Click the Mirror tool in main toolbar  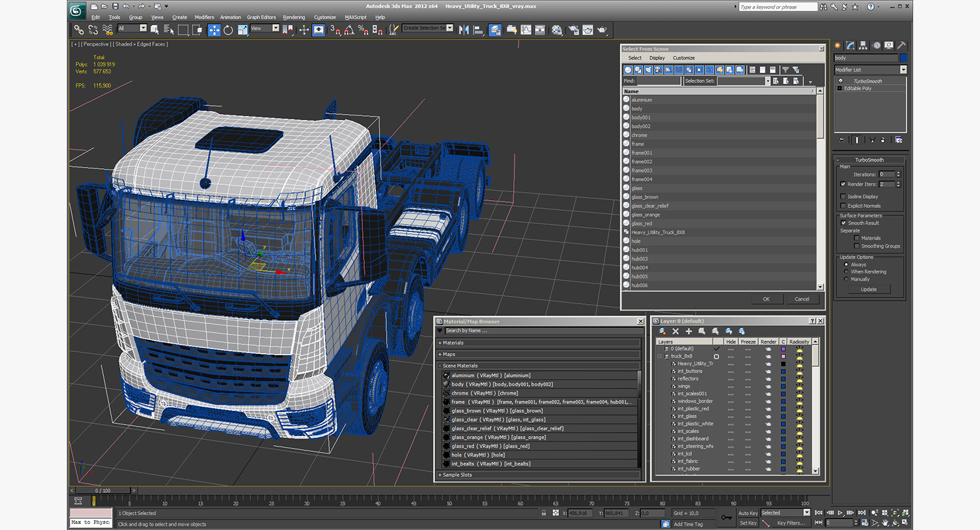(464, 30)
